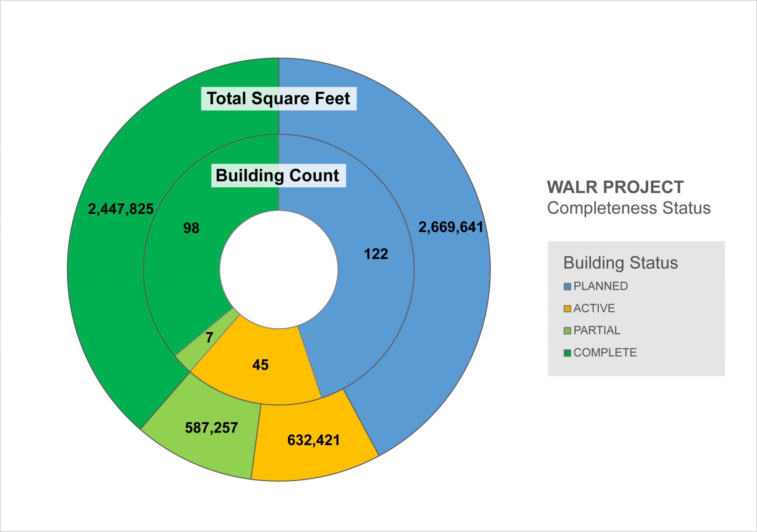Select the COMPLETE legend label
This screenshot has width=757, height=532.
pyautogui.click(x=605, y=352)
